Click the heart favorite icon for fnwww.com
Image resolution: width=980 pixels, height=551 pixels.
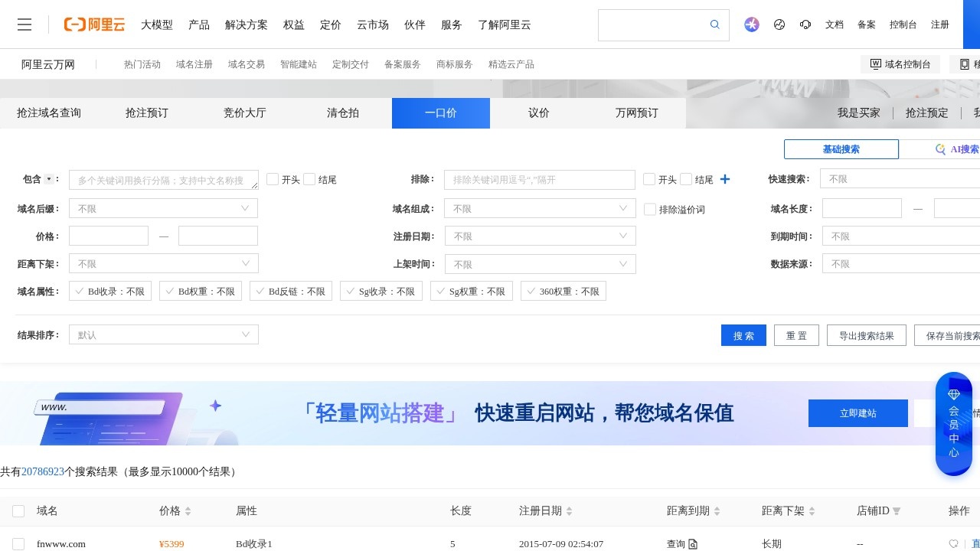953,544
